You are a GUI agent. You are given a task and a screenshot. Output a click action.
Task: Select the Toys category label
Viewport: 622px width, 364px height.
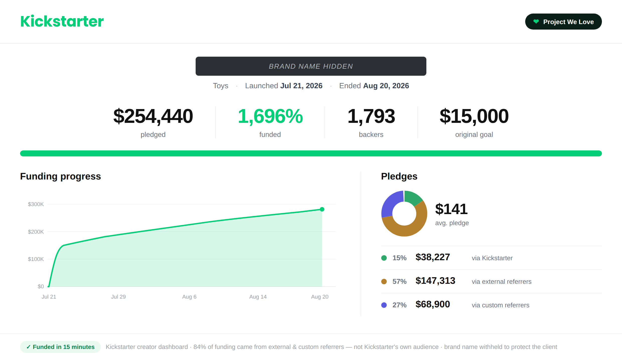[x=220, y=86]
